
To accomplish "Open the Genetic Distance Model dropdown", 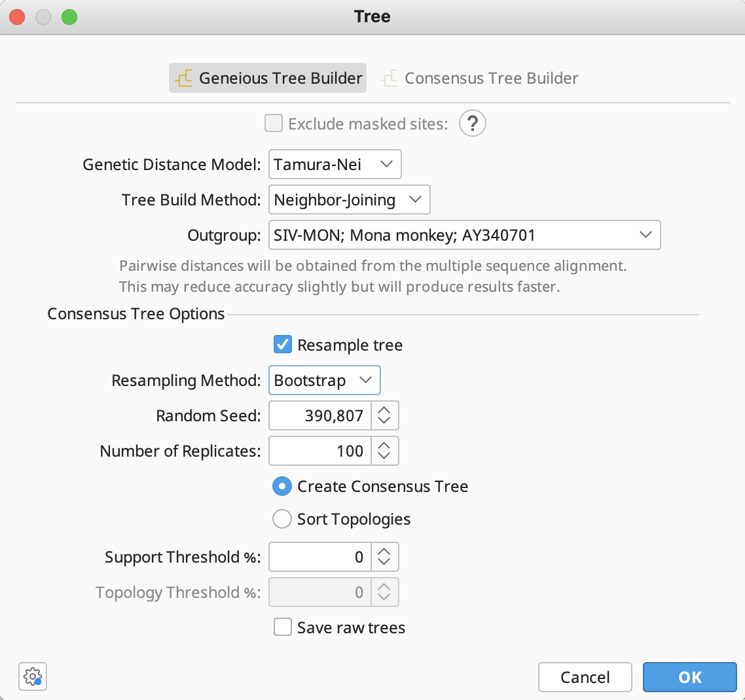I will click(335, 164).
